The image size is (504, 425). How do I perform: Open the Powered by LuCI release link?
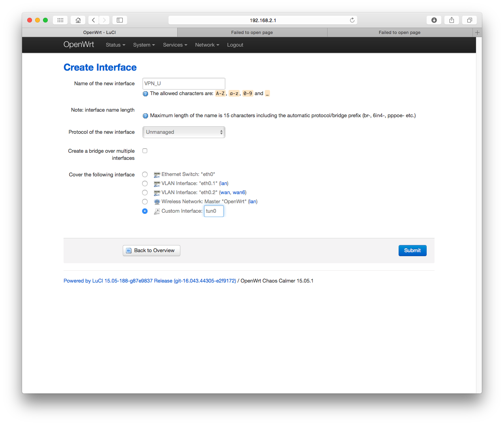[150, 281]
